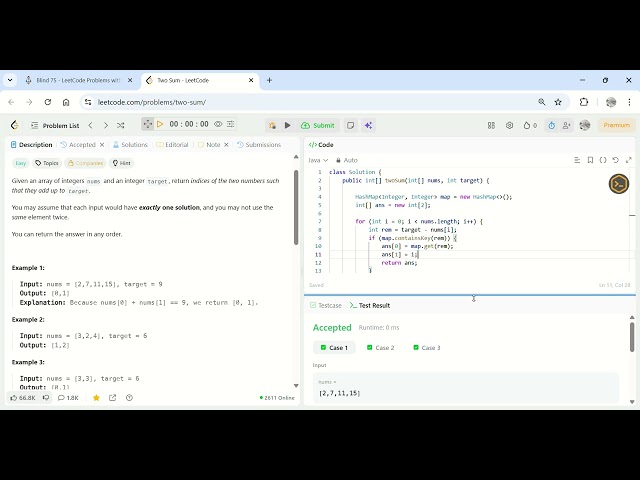This screenshot has height=480, width=640.
Task: Expand the code editor to fullscreen
Action: click(629, 160)
